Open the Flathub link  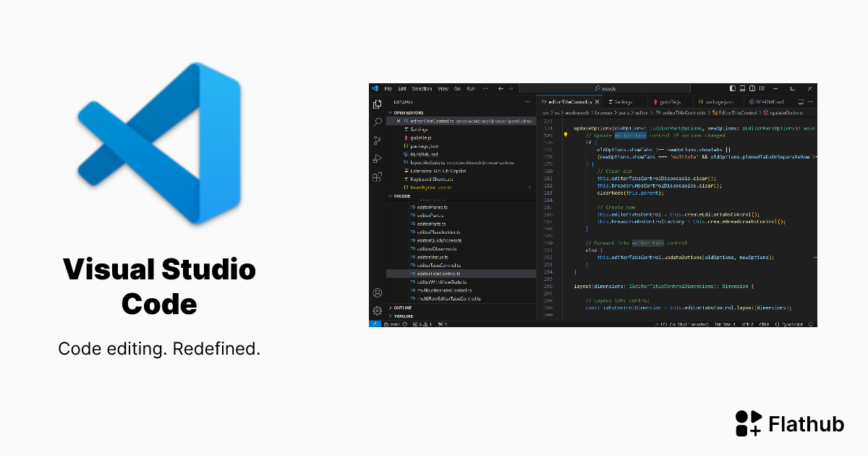click(790, 424)
